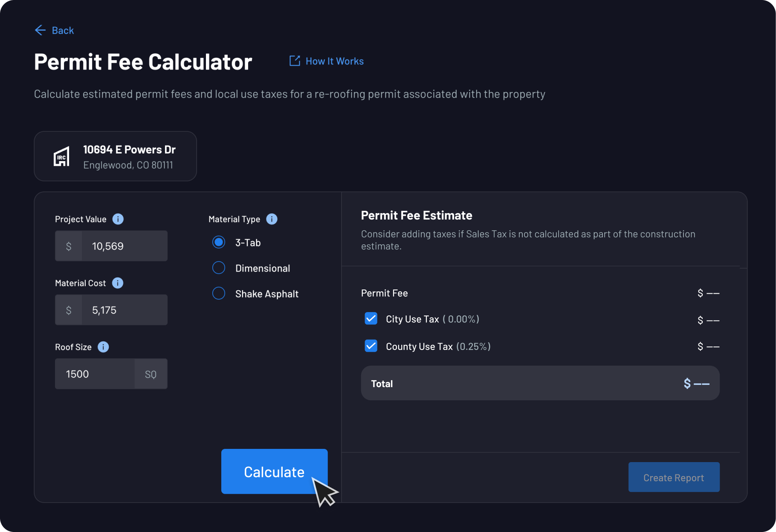Click the Material Type info icon
This screenshot has height=532, width=776.
click(x=272, y=219)
